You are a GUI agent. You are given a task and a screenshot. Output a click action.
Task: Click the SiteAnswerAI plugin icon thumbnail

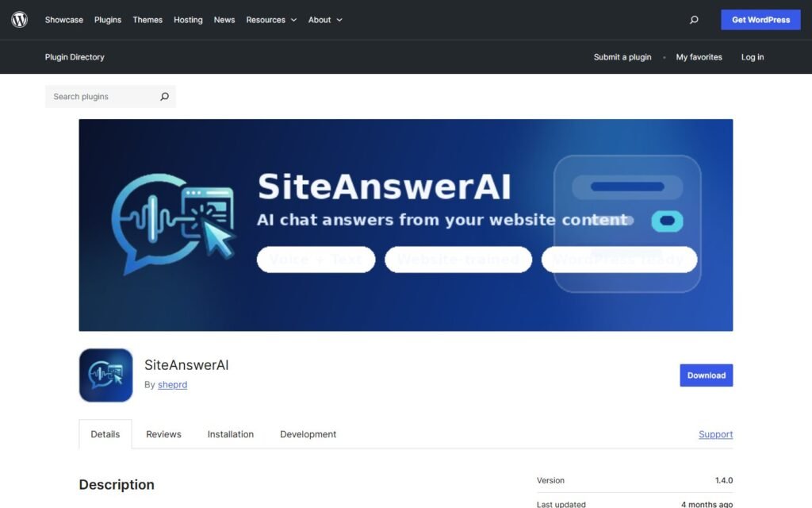pyautogui.click(x=105, y=375)
